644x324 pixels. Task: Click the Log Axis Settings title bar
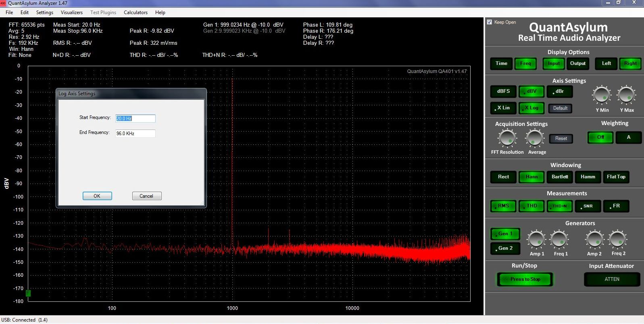(131, 94)
